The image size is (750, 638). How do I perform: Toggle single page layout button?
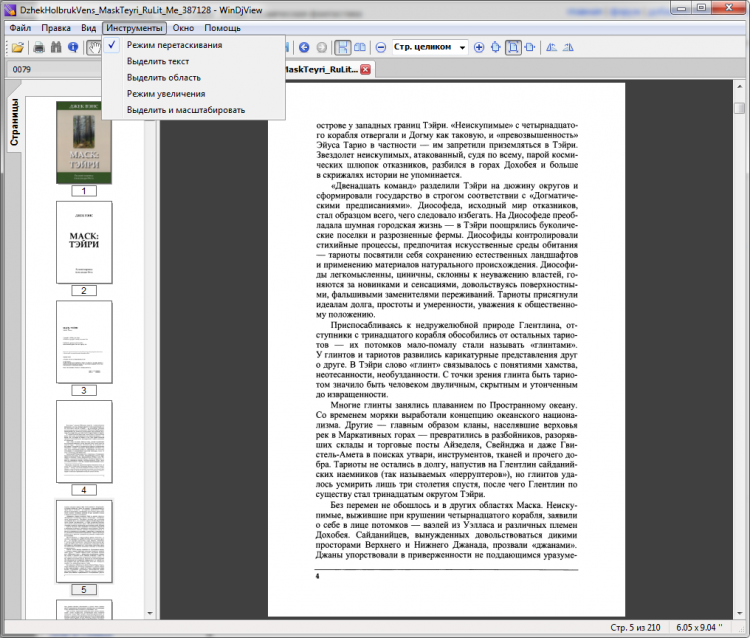pos(342,47)
